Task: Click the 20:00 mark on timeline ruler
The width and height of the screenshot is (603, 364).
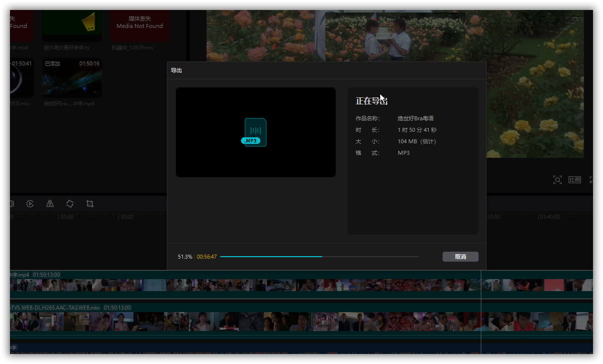Action: [65, 217]
